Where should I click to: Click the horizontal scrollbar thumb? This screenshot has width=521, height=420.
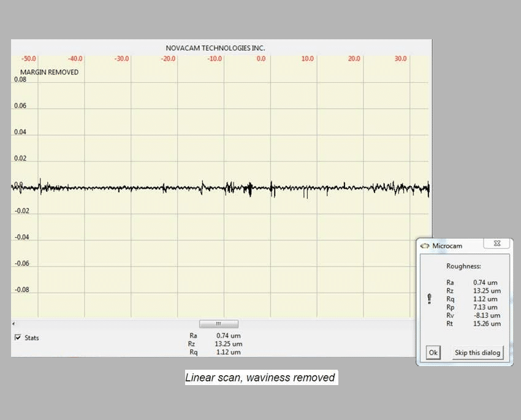click(x=219, y=324)
